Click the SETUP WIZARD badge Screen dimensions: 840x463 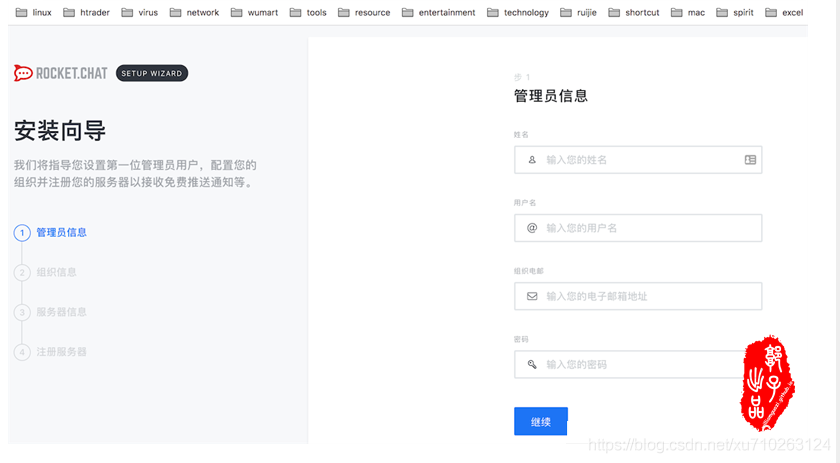tap(152, 73)
